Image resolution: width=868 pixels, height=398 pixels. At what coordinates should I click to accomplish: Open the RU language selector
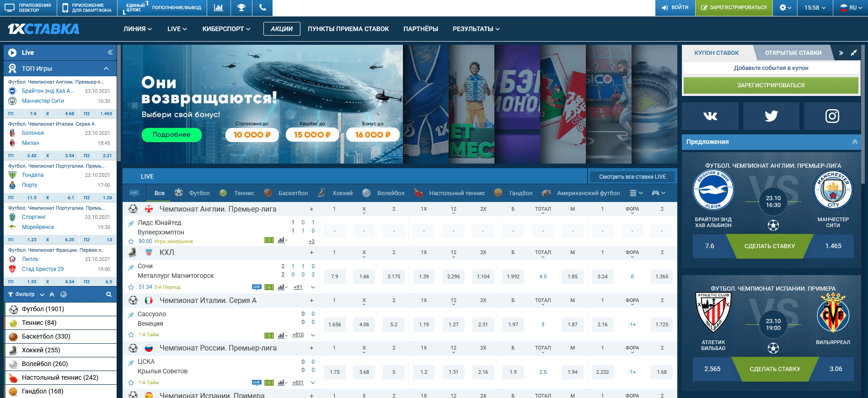[x=851, y=8]
